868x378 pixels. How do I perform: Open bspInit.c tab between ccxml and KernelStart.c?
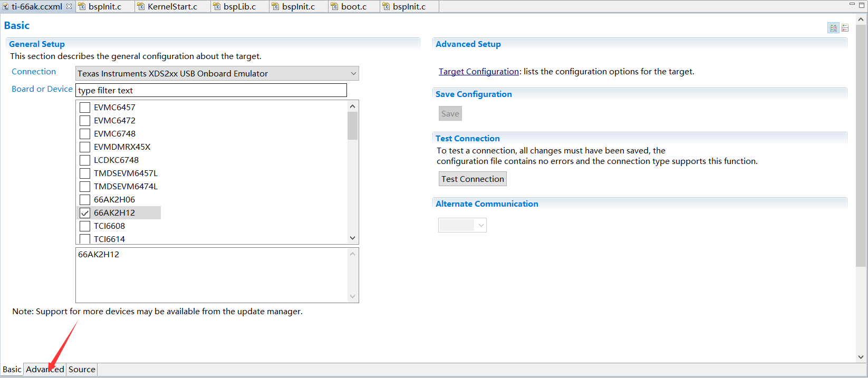tap(104, 6)
